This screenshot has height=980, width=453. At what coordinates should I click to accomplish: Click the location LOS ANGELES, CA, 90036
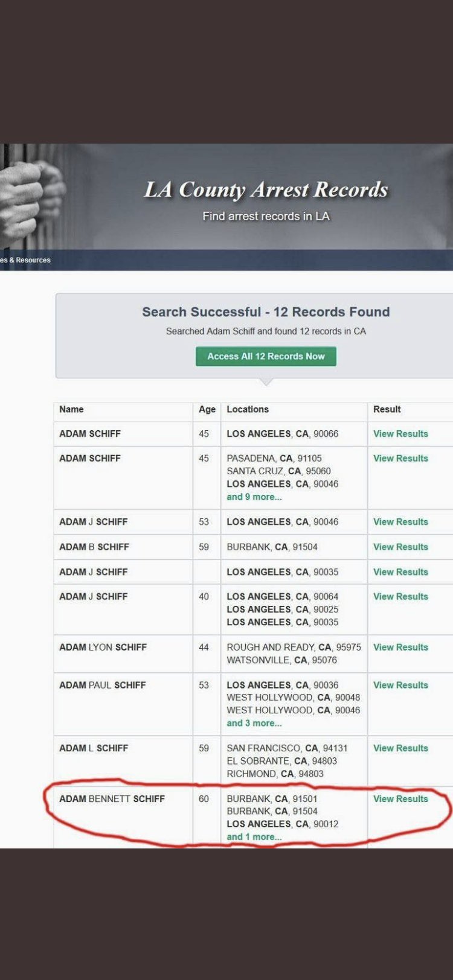pyautogui.click(x=283, y=686)
